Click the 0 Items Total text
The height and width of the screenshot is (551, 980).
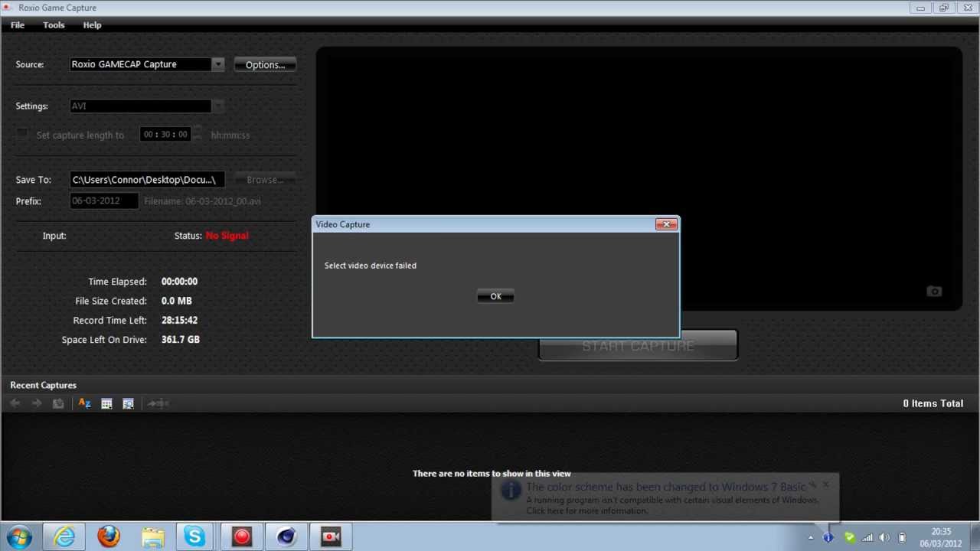933,403
